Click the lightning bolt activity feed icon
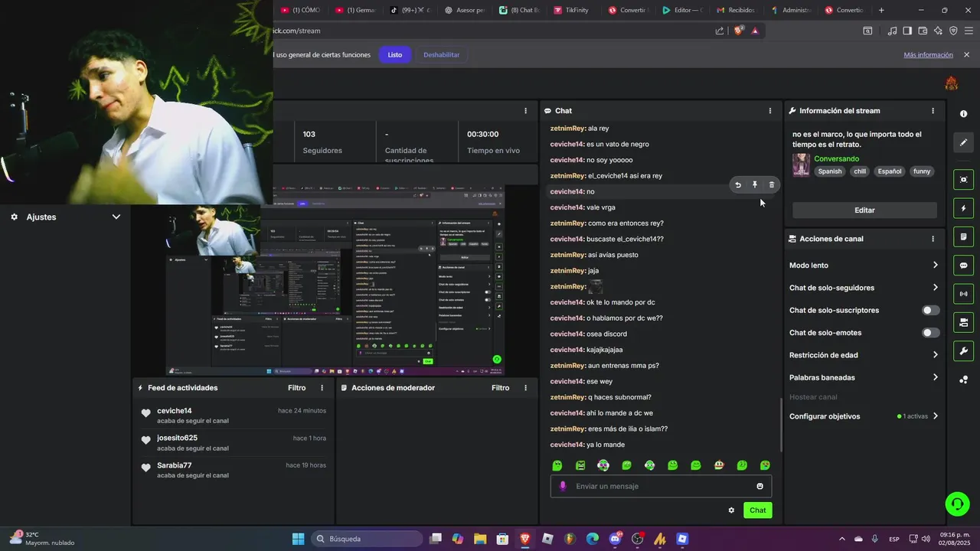The image size is (980, 551). coord(963,208)
